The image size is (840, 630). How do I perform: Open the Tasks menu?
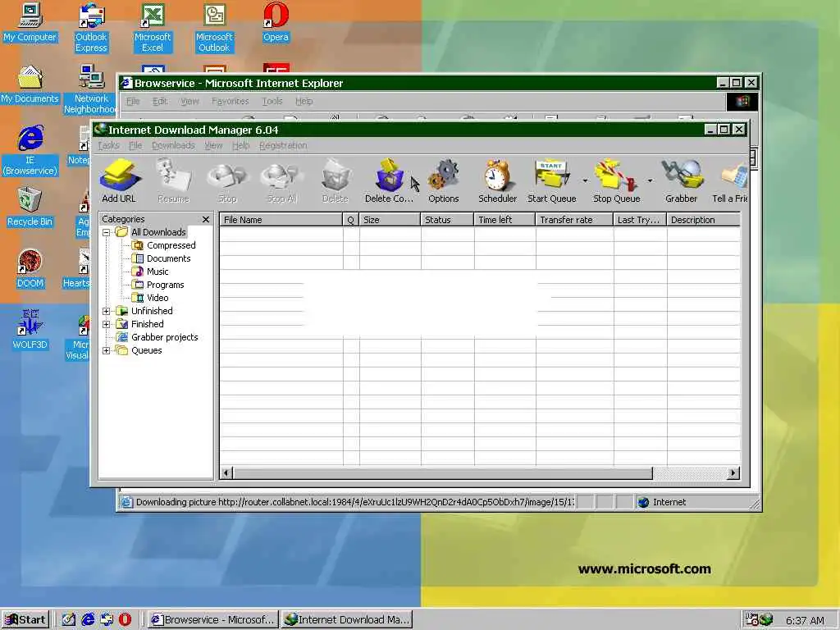point(109,146)
